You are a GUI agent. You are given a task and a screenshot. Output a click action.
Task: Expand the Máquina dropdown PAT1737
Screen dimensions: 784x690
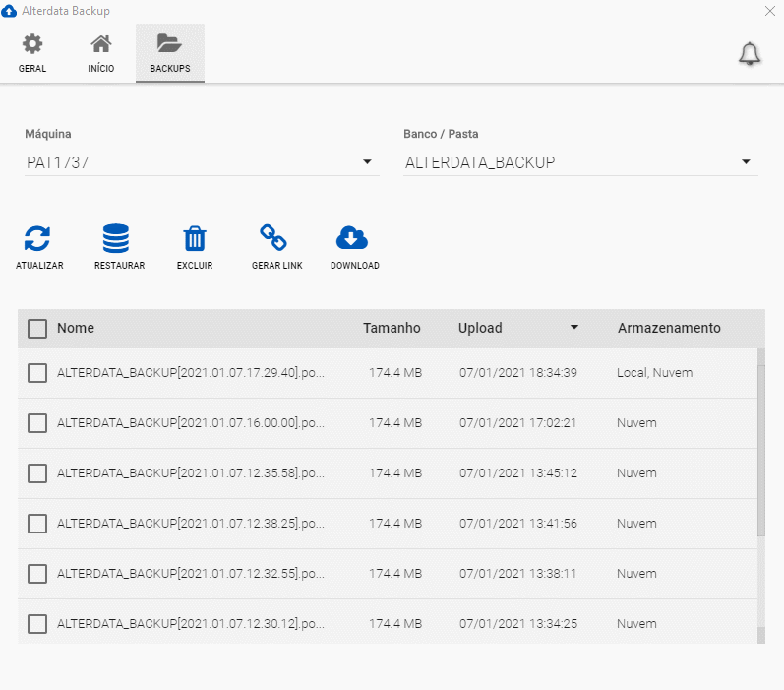[x=367, y=162]
